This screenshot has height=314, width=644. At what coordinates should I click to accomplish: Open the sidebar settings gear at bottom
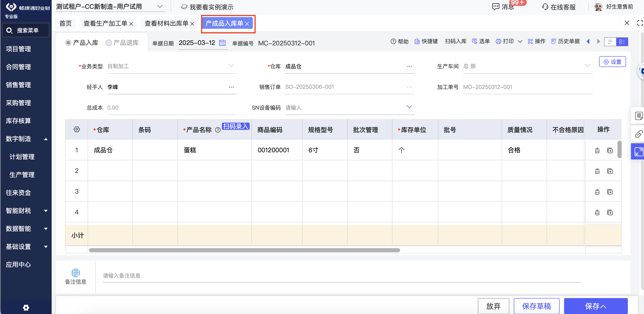pyautogui.click(x=26, y=307)
